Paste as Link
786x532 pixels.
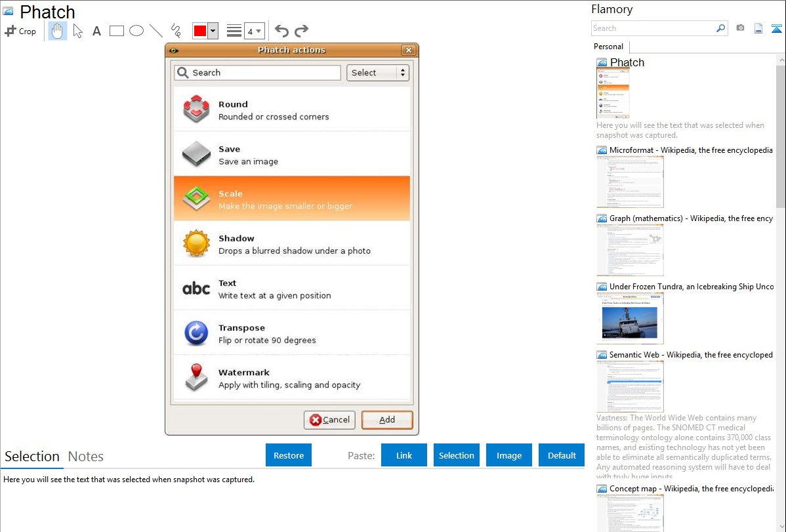(404, 455)
